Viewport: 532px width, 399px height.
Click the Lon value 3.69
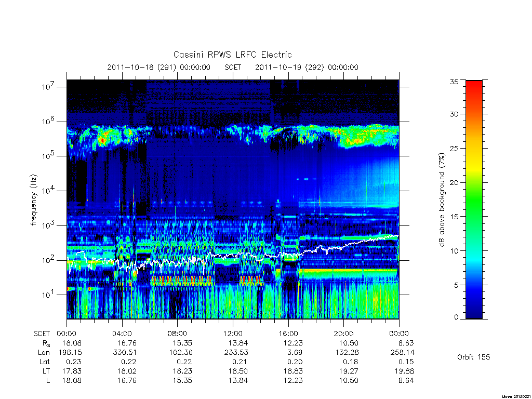295,353
